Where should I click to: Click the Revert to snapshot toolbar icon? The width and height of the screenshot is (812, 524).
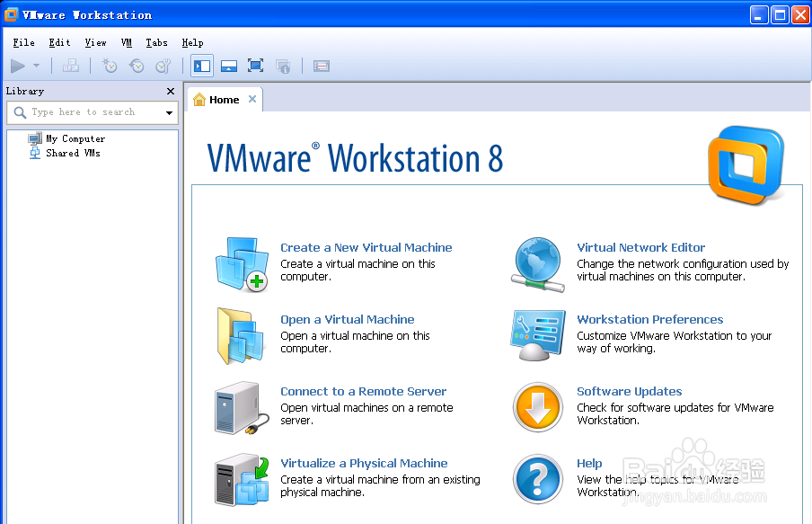(x=137, y=66)
